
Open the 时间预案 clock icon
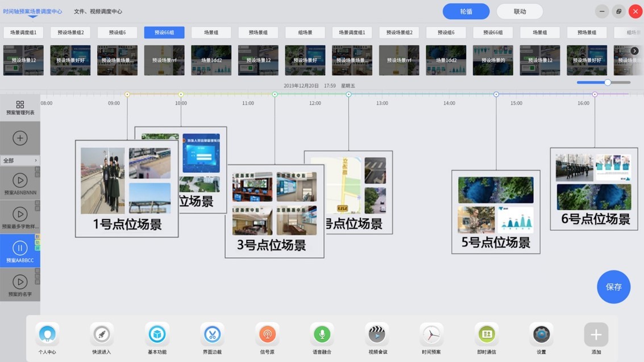click(x=431, y=334)
